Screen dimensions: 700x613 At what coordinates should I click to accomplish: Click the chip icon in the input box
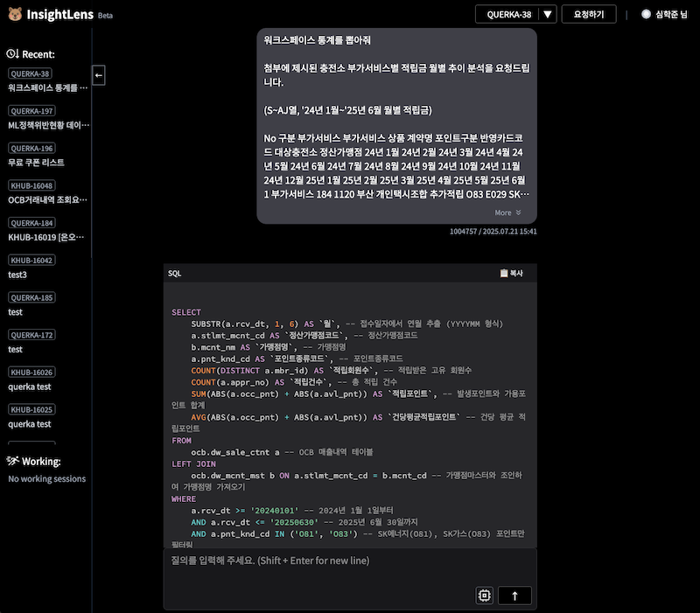point(484,596)
